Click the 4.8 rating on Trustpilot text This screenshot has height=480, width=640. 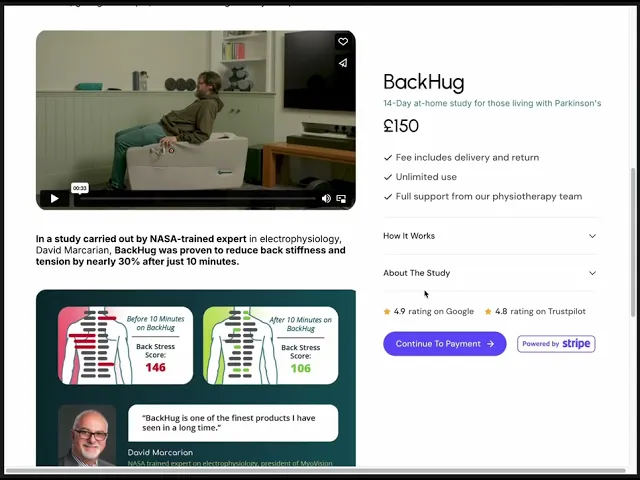[x=540, y=311]
